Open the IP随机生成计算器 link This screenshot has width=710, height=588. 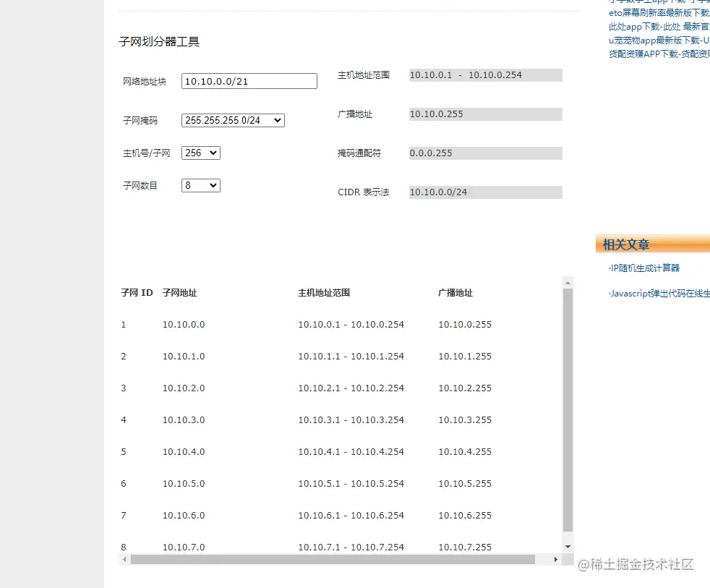[644, 268]
